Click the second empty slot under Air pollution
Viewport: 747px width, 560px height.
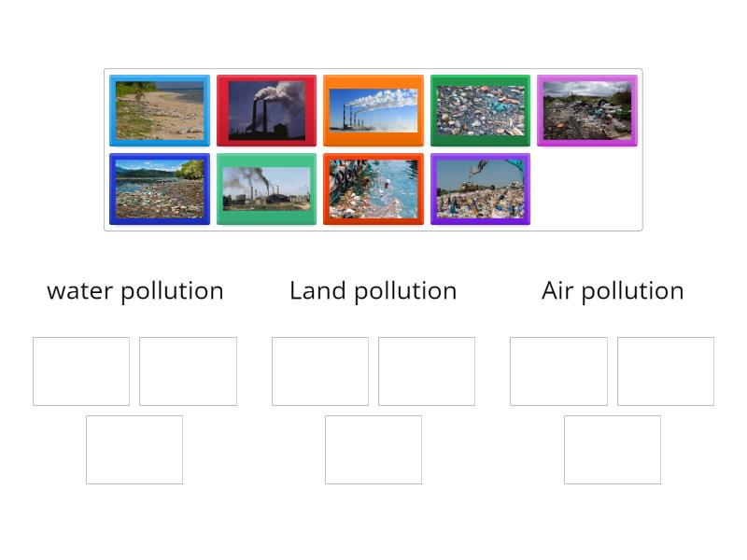(667, 371)
